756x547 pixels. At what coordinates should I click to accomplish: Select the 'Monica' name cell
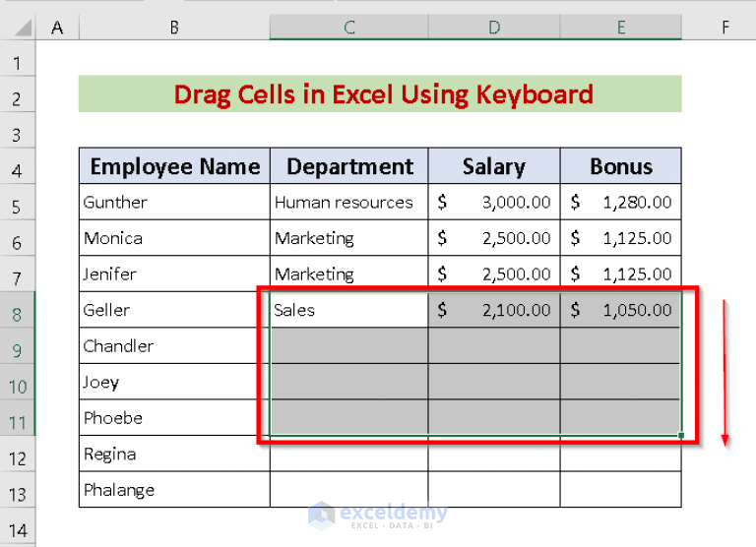[x=174, y=238]
